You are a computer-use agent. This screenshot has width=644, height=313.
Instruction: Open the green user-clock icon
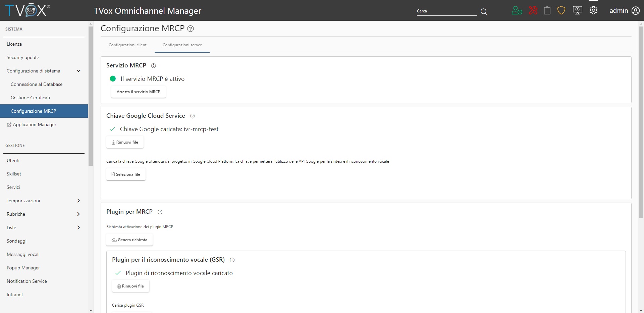[517, 10]
